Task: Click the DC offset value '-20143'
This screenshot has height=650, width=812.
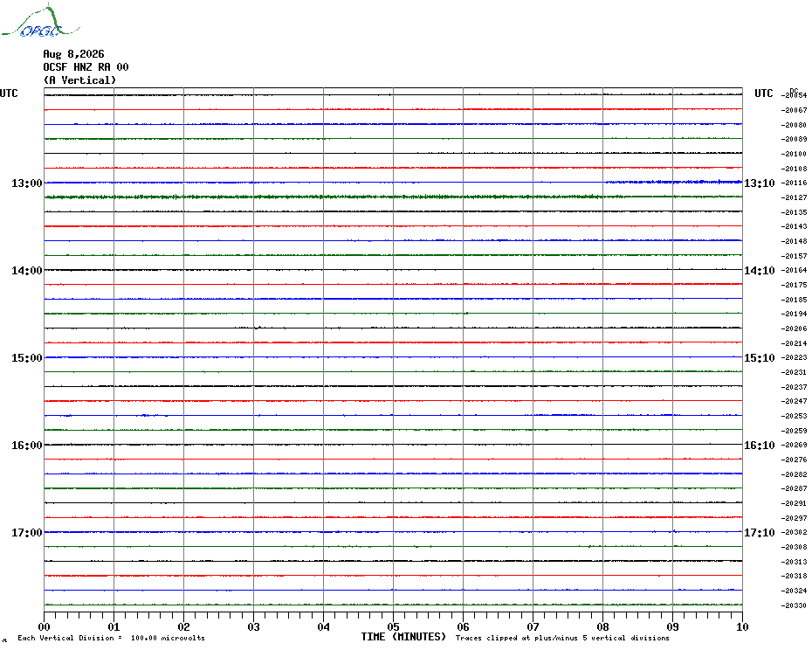Action: tap(794, 226)
